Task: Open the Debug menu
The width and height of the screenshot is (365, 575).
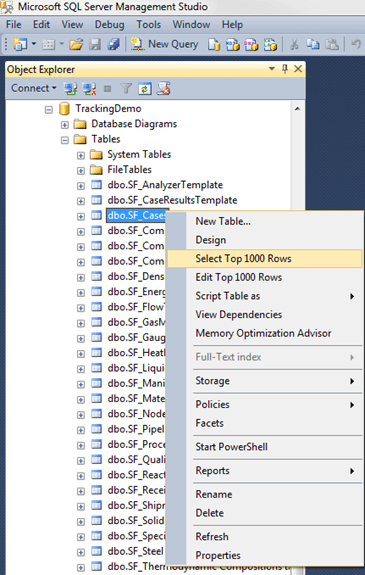Action: (109, 25)
